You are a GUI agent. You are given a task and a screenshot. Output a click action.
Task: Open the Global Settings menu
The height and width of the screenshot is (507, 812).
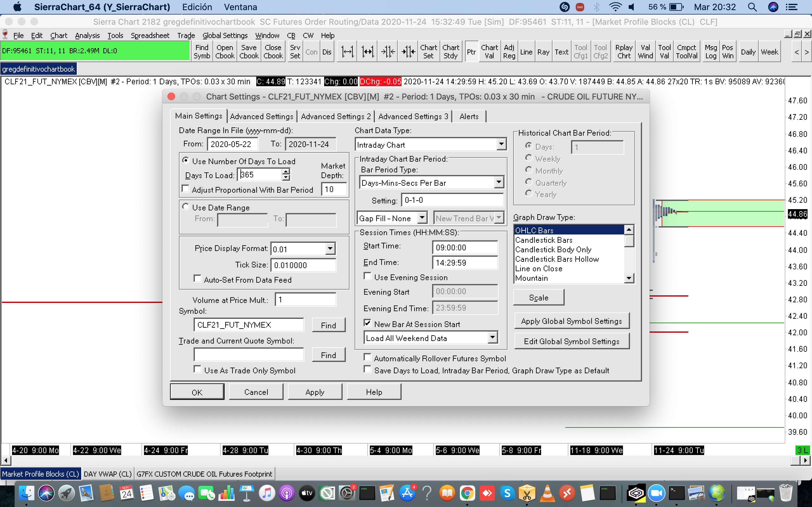[x=225, y=35]
